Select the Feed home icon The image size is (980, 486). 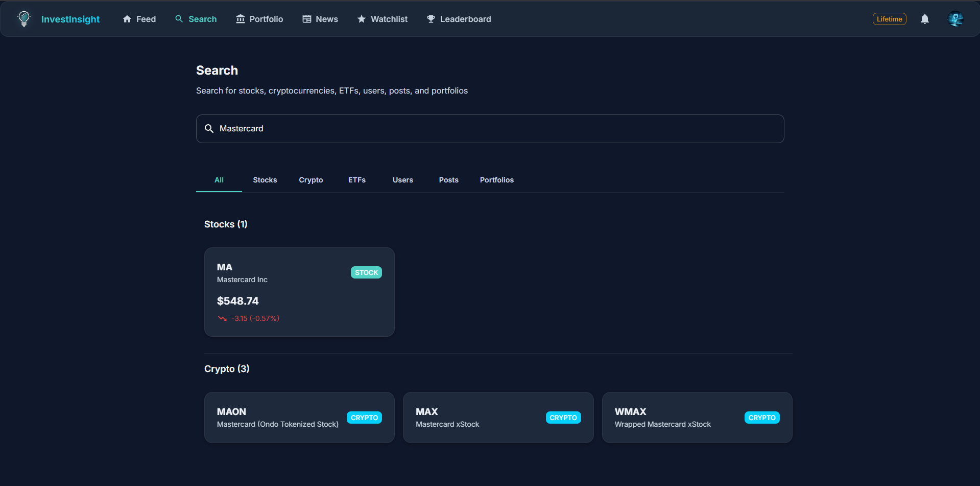tap(127, 18)
